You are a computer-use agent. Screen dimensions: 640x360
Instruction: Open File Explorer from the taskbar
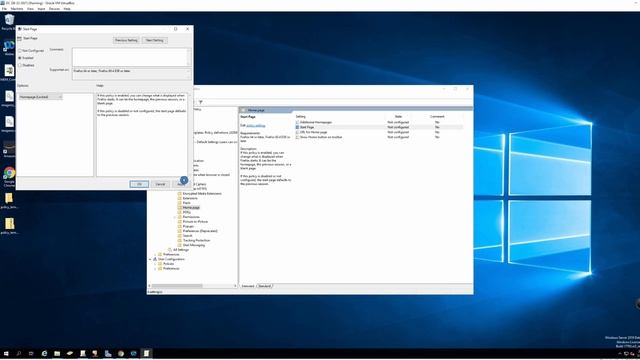tap(57, 353)
